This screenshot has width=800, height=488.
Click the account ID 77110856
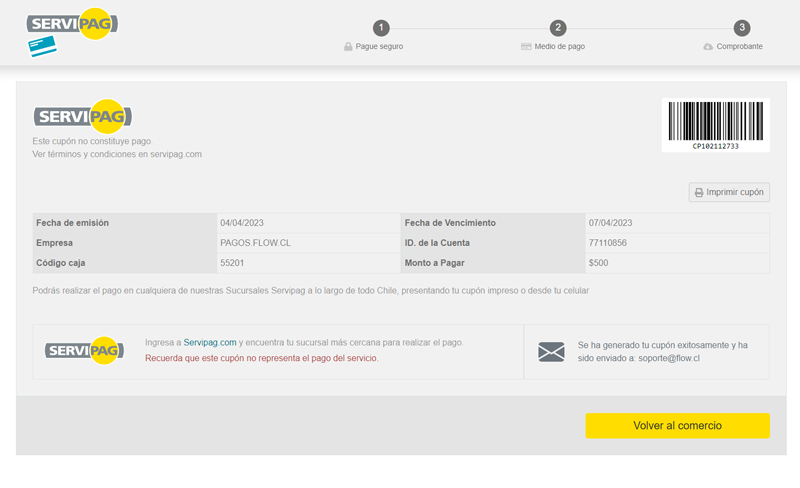tap(608, 243)
